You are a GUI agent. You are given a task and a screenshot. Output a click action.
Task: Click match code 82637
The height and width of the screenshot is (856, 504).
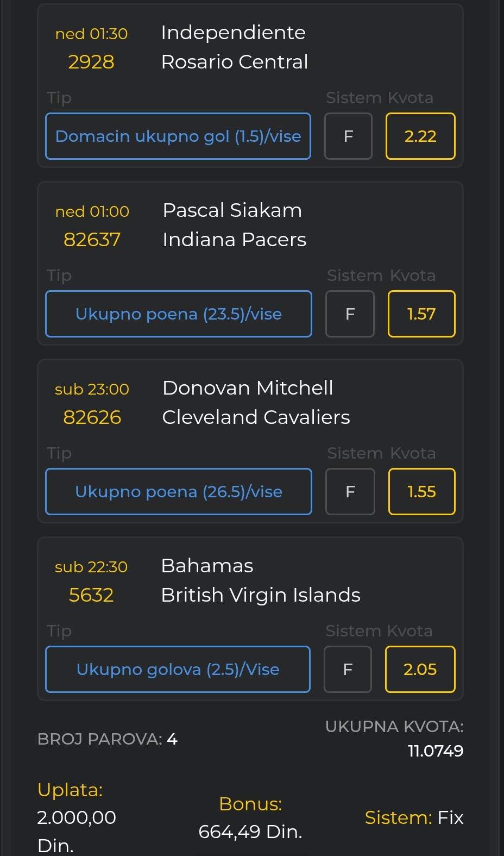point(92,240)
